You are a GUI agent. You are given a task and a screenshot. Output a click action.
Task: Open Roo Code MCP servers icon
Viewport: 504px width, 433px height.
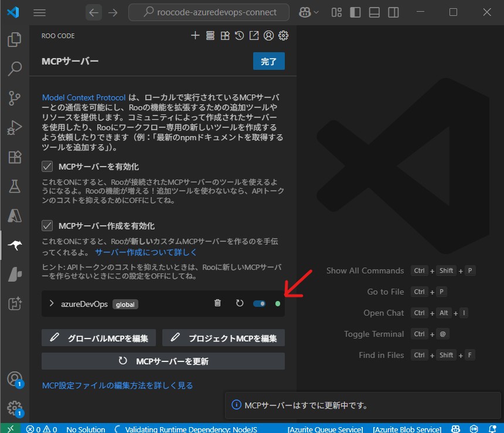210,35
